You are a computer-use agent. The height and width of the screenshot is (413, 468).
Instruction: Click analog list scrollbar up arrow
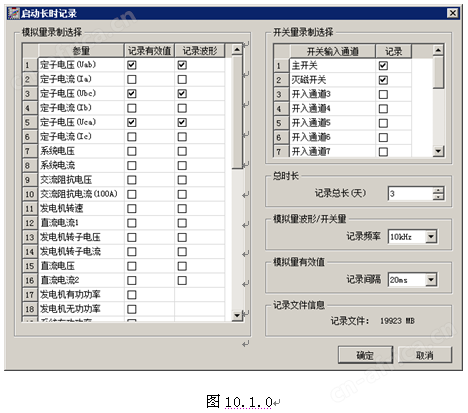pos(237,50)
